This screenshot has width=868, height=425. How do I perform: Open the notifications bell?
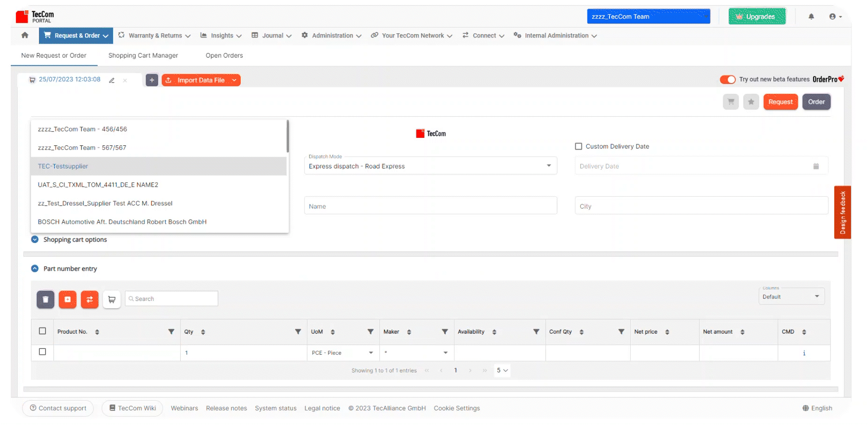pos(811,16)
